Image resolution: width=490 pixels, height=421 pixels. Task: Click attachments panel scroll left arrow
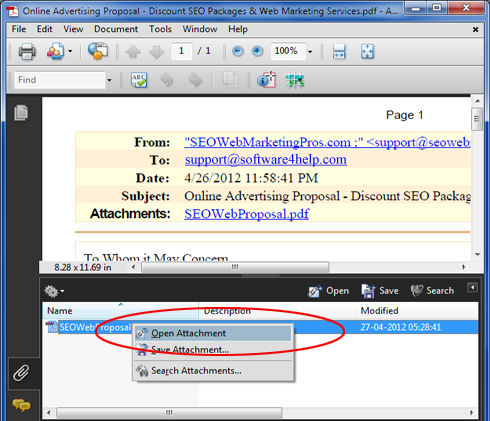pos(49,413)
